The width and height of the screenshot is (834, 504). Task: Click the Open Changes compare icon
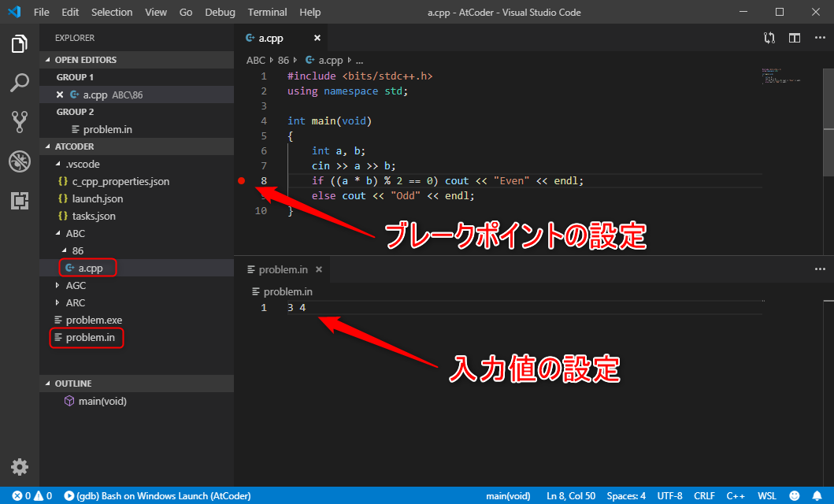point(769,38)
